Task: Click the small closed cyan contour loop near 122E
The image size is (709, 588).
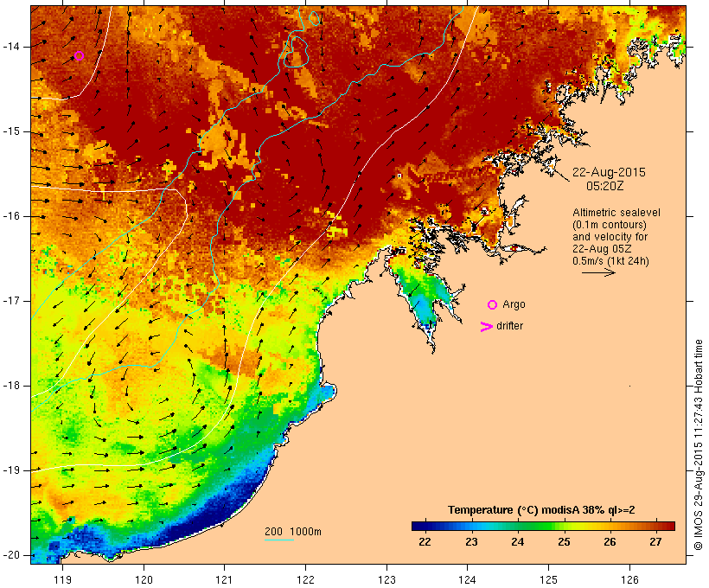Action: (315, 18)
